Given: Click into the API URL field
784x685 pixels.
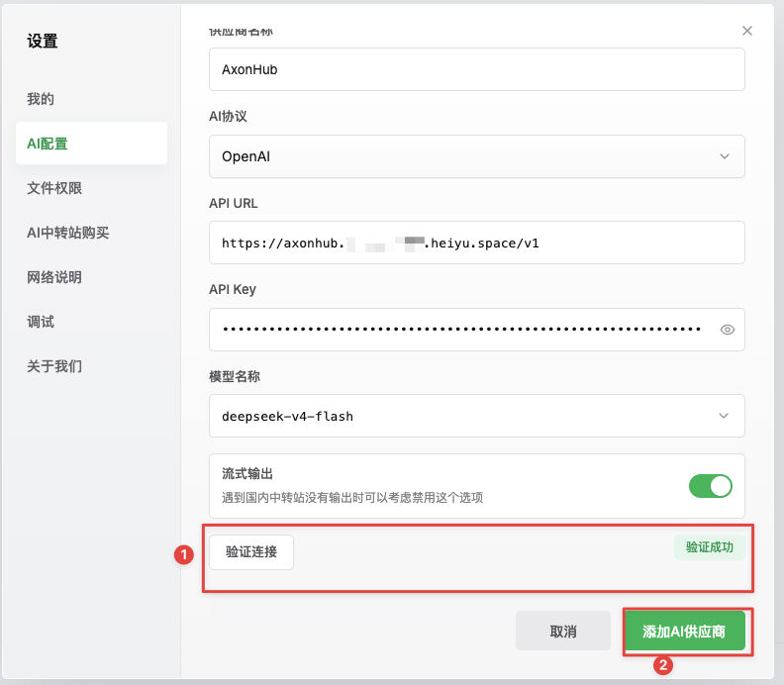Looking at the screenshot, I should (x=477, y=243).
